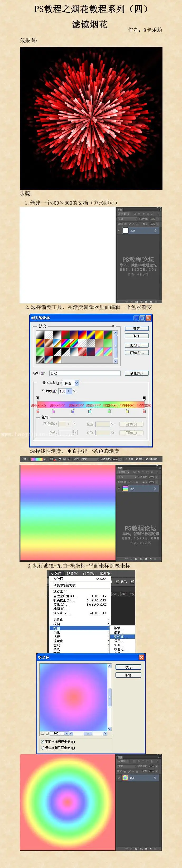This screenshot has width=182, height=868.
Task: Select the color stop under #80FFFF
Action: pyautogui.click(x=90, y=411)
